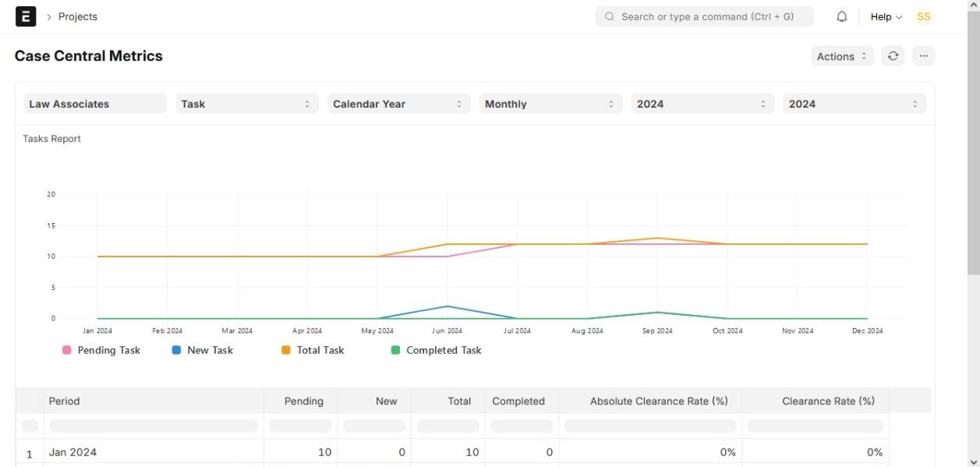Click the scrollbar down arrow

pos(974,461)
